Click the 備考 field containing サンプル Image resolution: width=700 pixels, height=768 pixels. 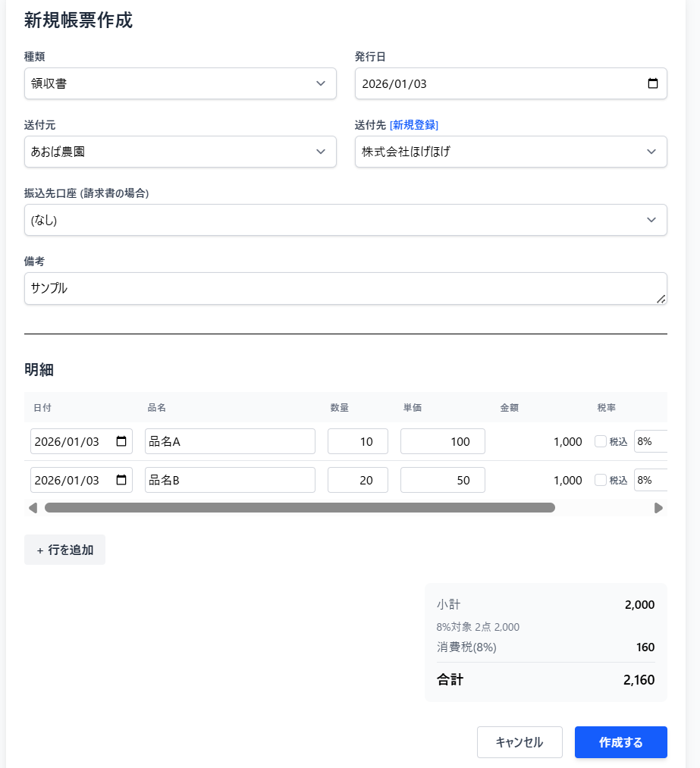point(346,288)
